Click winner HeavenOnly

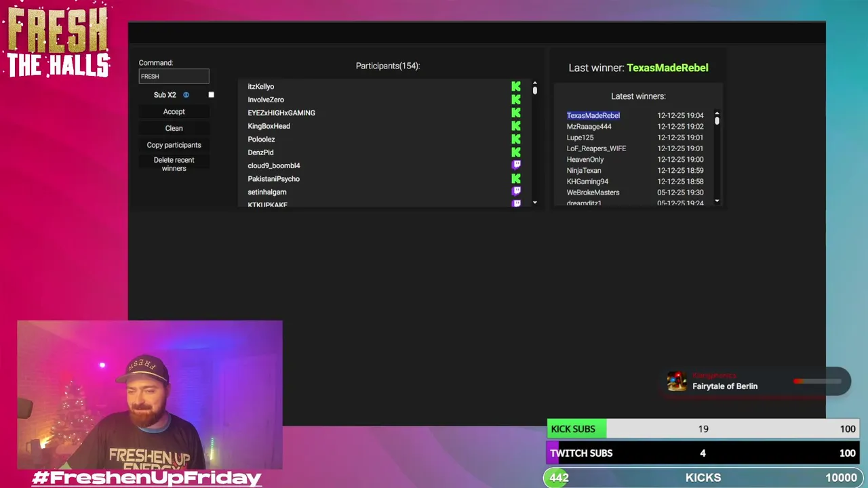(585, 159)
